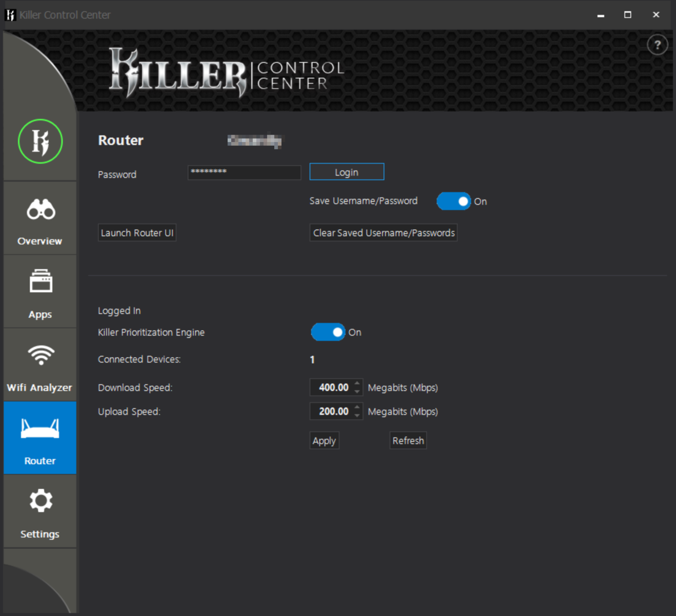Open the Overview binoculars icon
The image size is (676, 616).
(x=40, y=209)
